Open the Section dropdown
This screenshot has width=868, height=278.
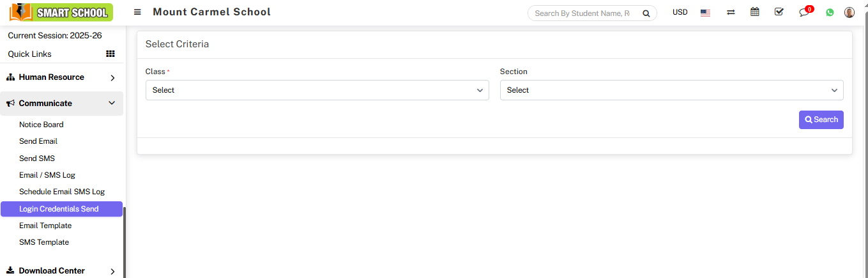coord(671,90)
